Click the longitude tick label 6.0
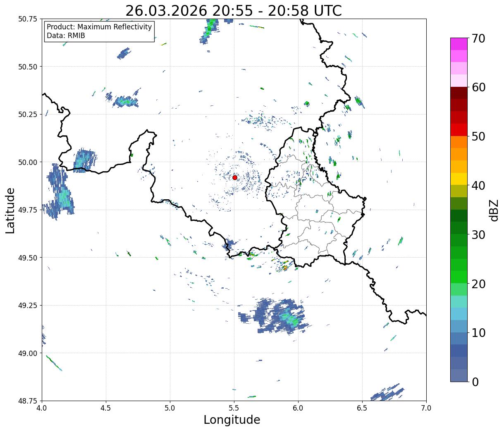 coord(298,408)
